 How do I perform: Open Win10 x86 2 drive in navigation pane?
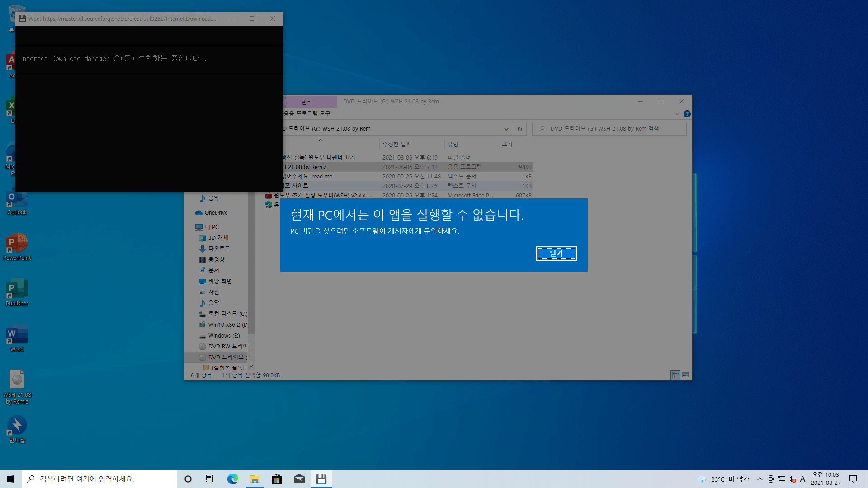tap(223, 324)
